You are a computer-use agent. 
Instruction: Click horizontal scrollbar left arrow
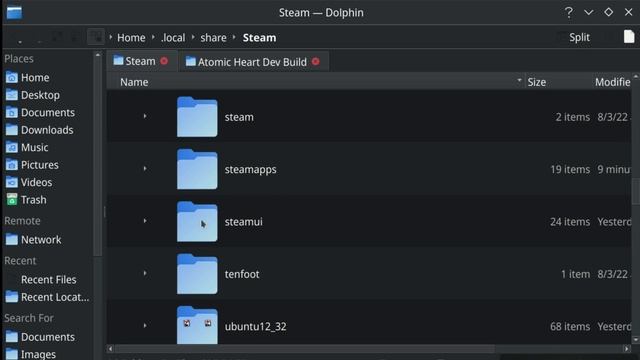110,349
